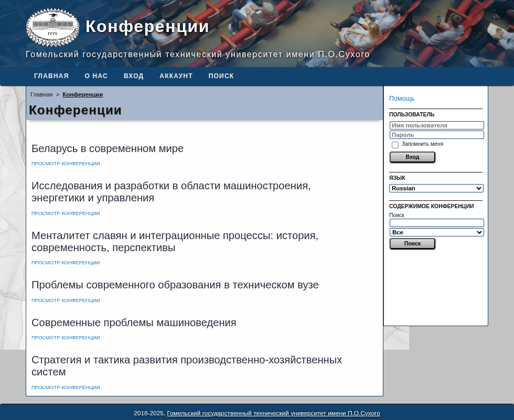Open the ГЛАВНАЯ navigation item

click(x=51, y=76)
